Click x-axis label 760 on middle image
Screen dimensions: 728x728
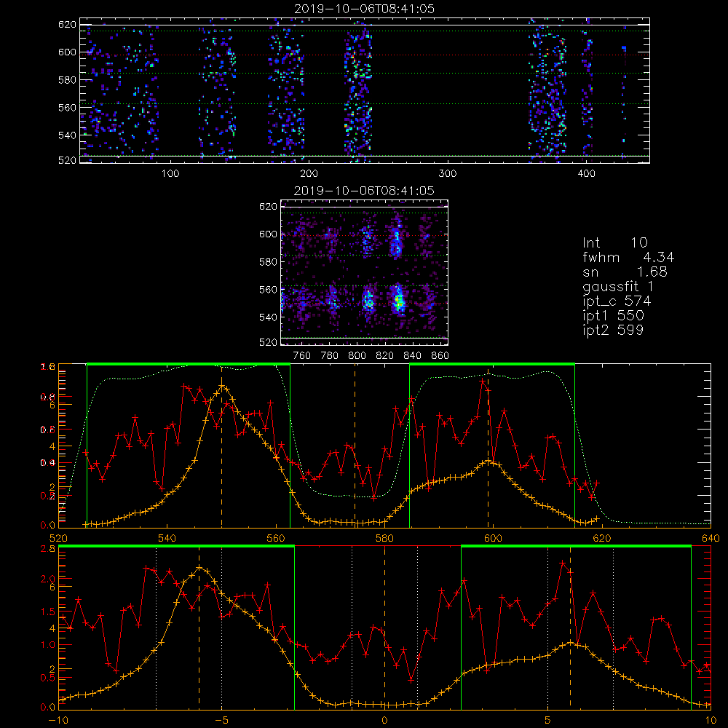point(302,356)
